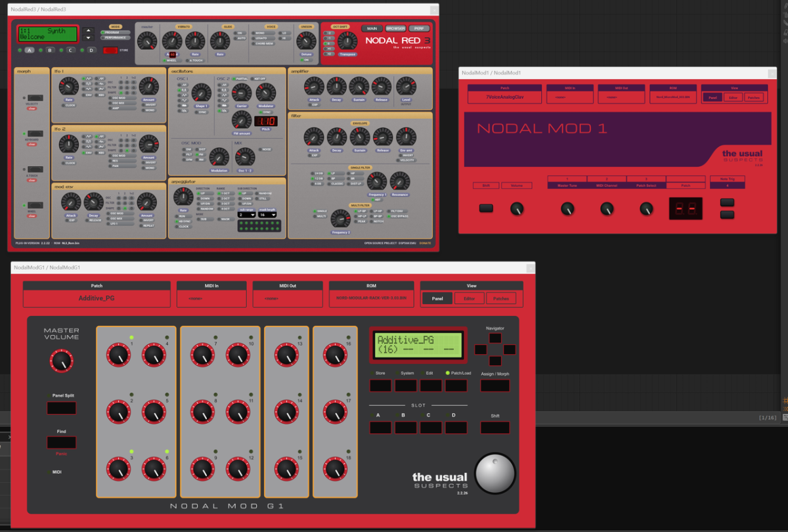Image resolution: width=788 pixels, height=532 pixels.
Task: Toggle OSC 2 PARTIAL in Nodal Red 3
Action: (x=241, y=79)
